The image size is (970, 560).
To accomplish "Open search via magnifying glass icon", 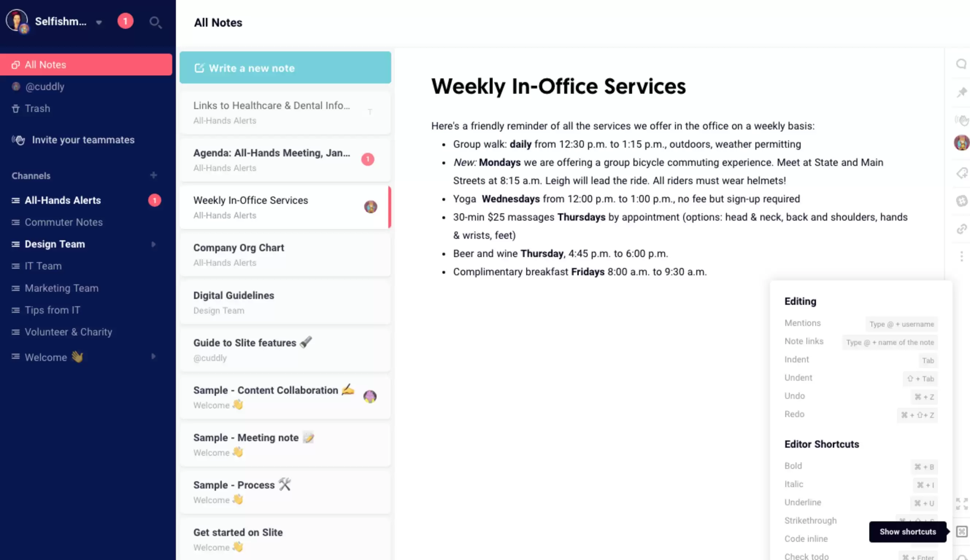I will 155,22.
